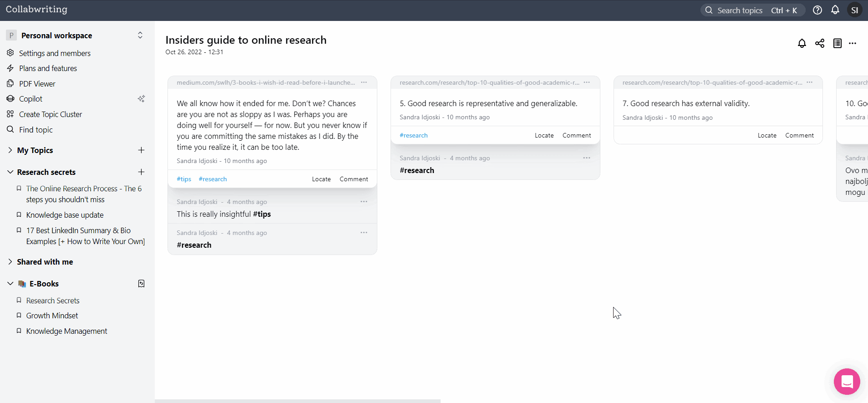Click the horizontal scrollbar at bottom

point(298,401)
